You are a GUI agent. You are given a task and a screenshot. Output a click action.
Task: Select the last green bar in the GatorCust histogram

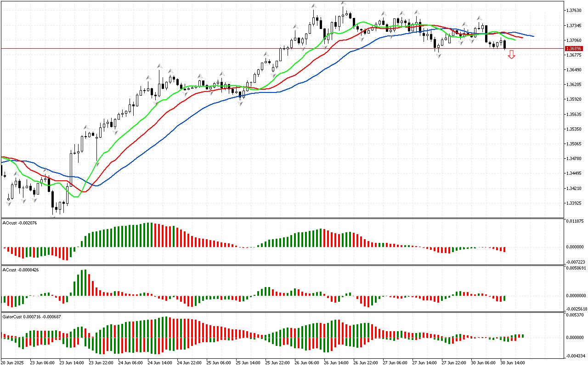coord(522,336)
